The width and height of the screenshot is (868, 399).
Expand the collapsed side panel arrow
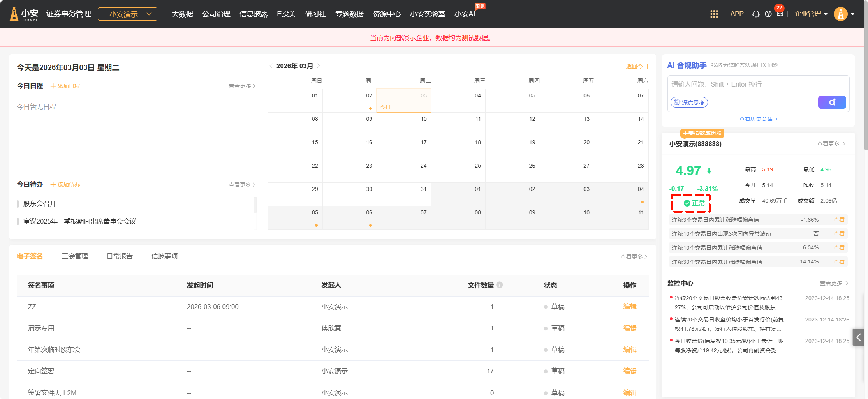858,337
